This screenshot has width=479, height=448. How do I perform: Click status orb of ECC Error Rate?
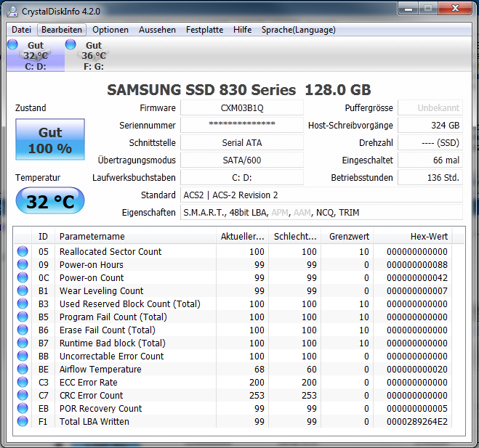[x=23, y=382]
